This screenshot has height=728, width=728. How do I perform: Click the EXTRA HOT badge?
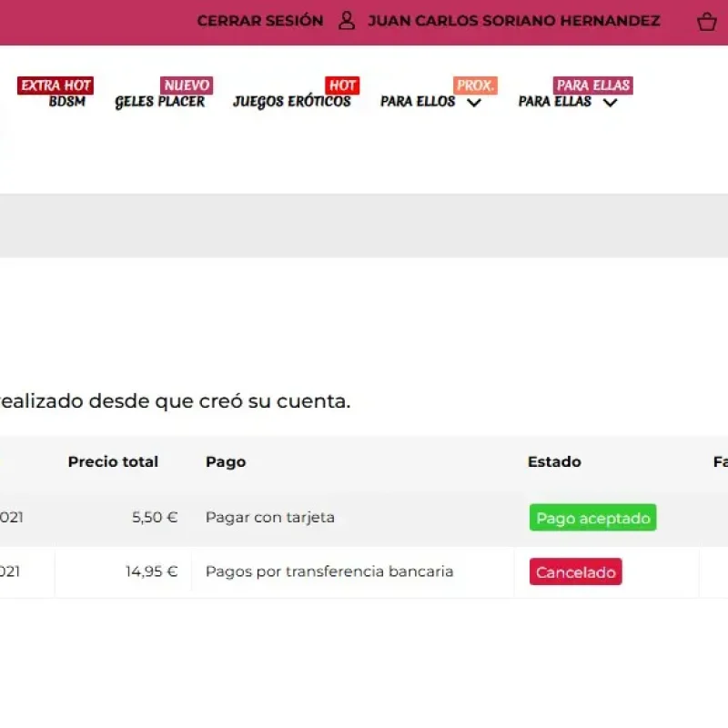click(x=56, y=86)
